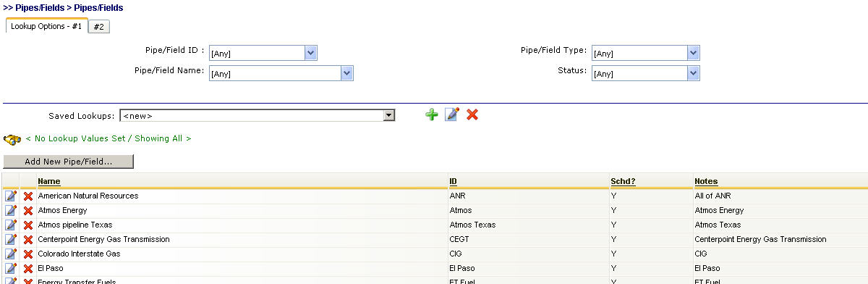Select the Atmos Energy name cell
Image resolution: width=868 pixels, height=284 pixels.
(62, 210)
